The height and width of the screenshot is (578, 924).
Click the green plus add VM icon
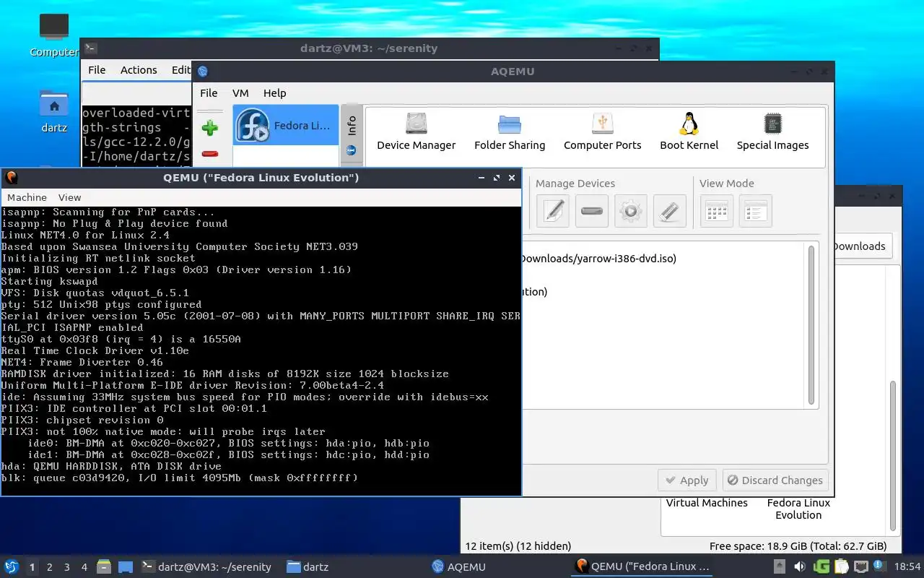[210, 129]
